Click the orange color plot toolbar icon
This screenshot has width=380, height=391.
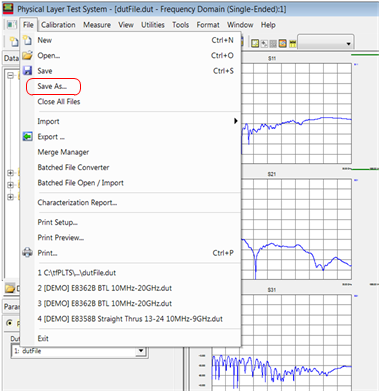[283, 43]
